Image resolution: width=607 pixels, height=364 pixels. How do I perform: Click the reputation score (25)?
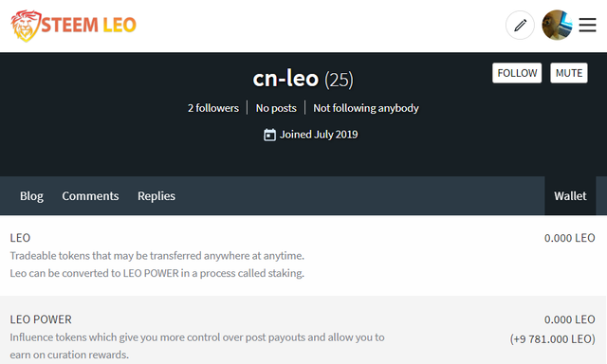[339, 80]
